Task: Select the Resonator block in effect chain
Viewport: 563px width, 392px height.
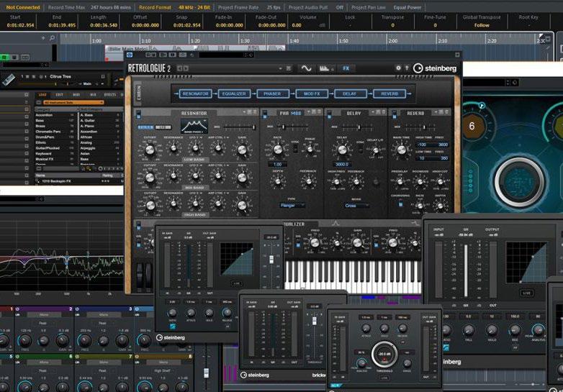Action: [x=195, y=94]
